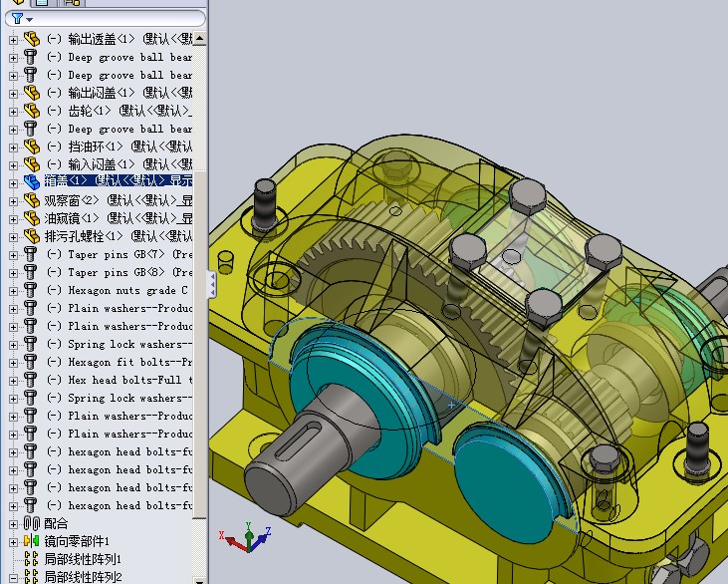Select the 局部线性阵列1 feature label
The height and width of the screenshot is (584, 728).
(83, 559)
